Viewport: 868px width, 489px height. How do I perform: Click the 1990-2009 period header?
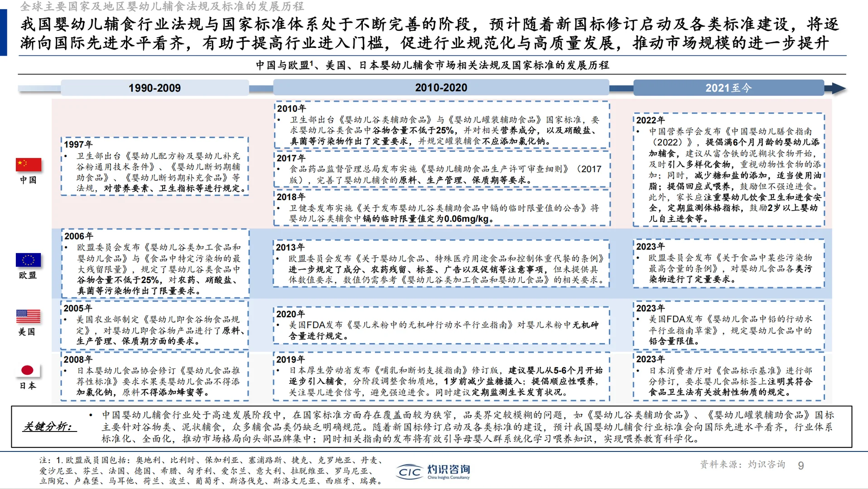pyautogui.click(x=154, y=88)
